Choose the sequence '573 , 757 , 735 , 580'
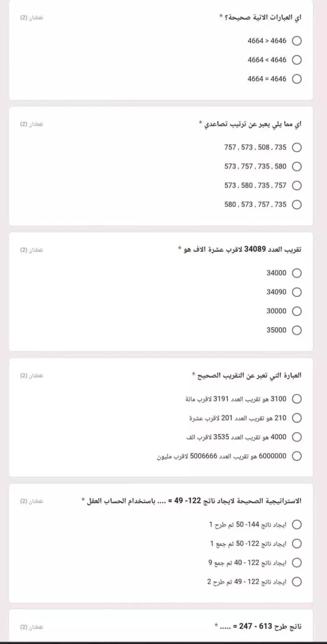 click(x=296, y=166)
